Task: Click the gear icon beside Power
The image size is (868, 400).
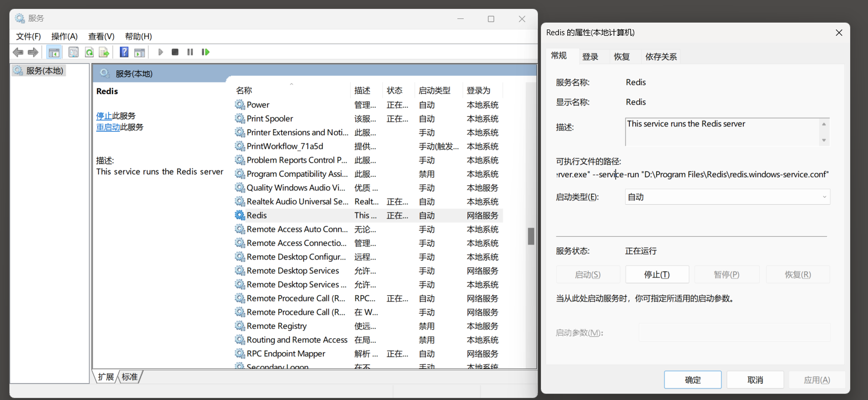Action: click(x=240, y=105)
